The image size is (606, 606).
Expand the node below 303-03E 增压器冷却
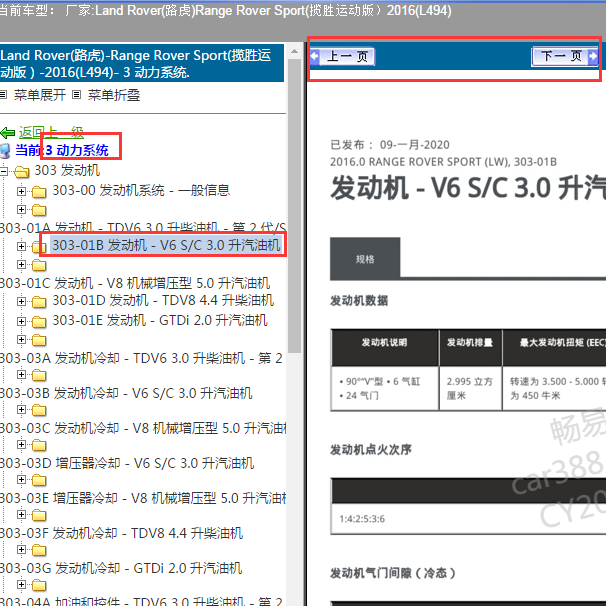[21, 514]
